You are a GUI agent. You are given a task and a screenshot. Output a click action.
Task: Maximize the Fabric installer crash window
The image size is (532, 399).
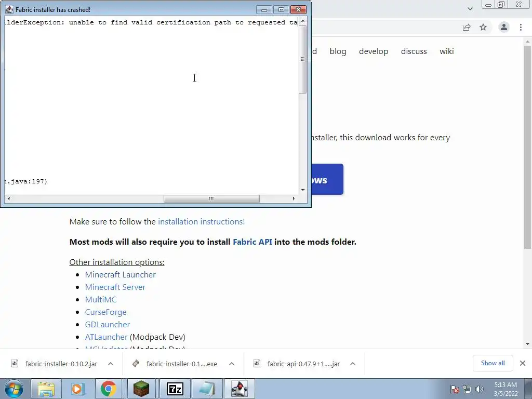coord(281,9)
